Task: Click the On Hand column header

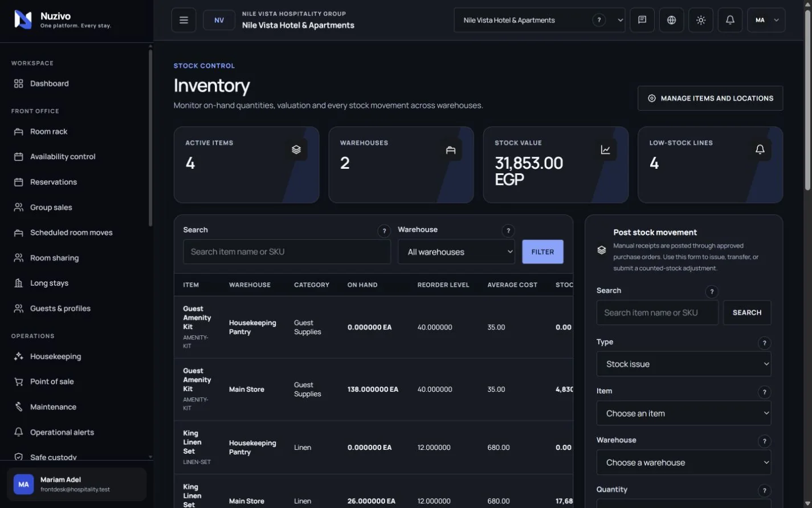Action: point(362,285)
